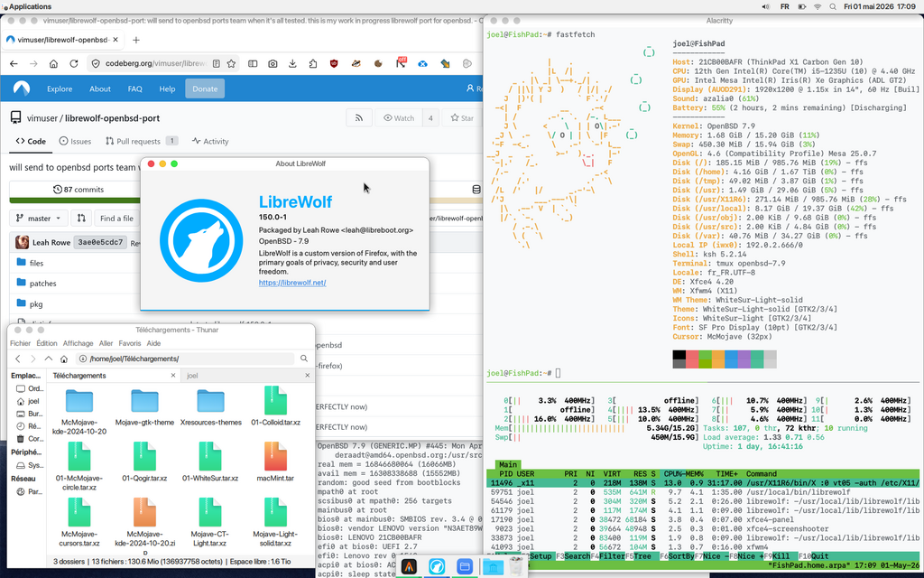Click the Codeberg logo
This screenshot has height=578, width=924.
point(22,89)
